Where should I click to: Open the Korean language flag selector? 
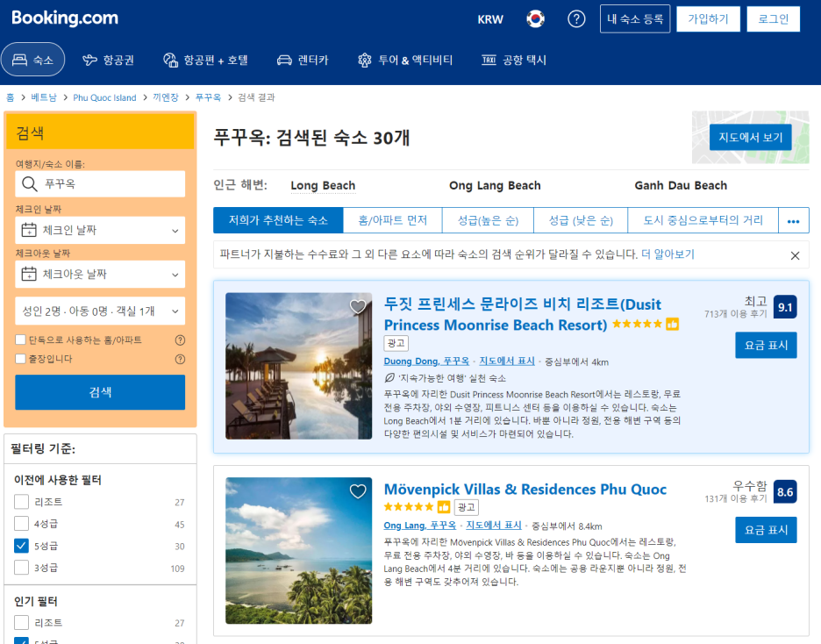click(535, 19)
